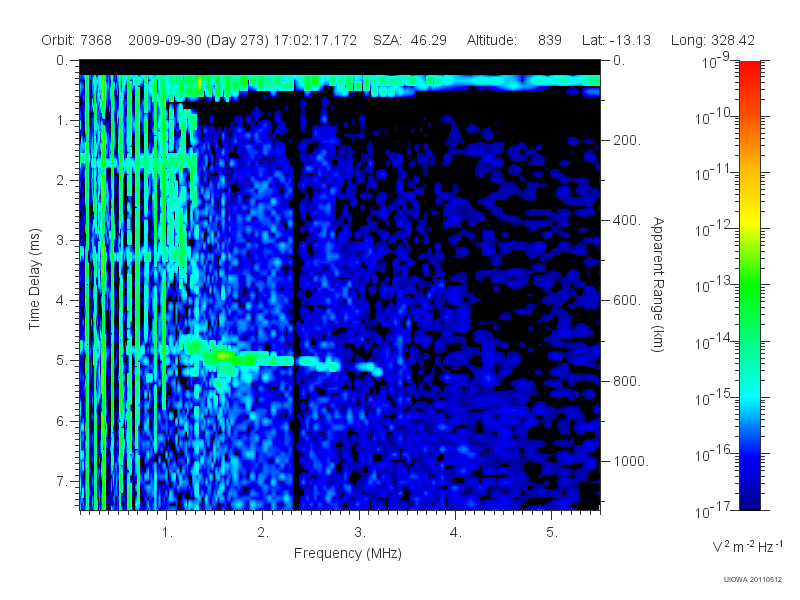Click the frequency tick label '4.'
800x600 pixels.
coord(456,533)
